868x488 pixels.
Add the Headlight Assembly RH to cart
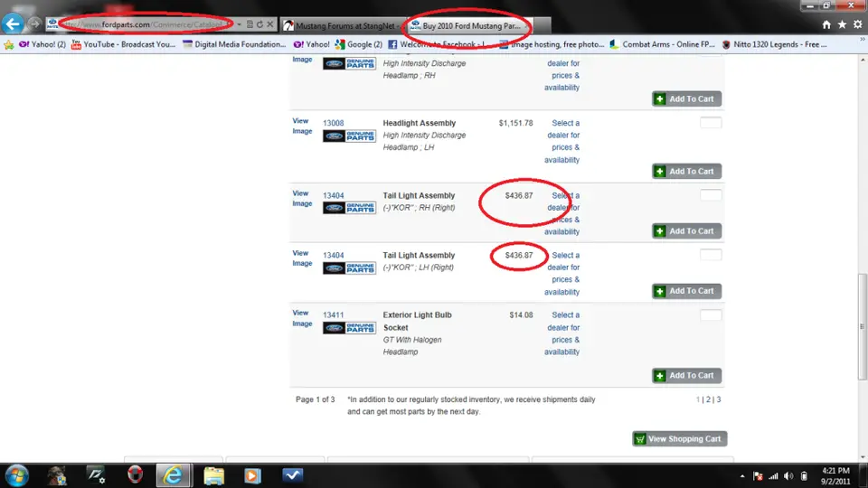pos(686,99)
